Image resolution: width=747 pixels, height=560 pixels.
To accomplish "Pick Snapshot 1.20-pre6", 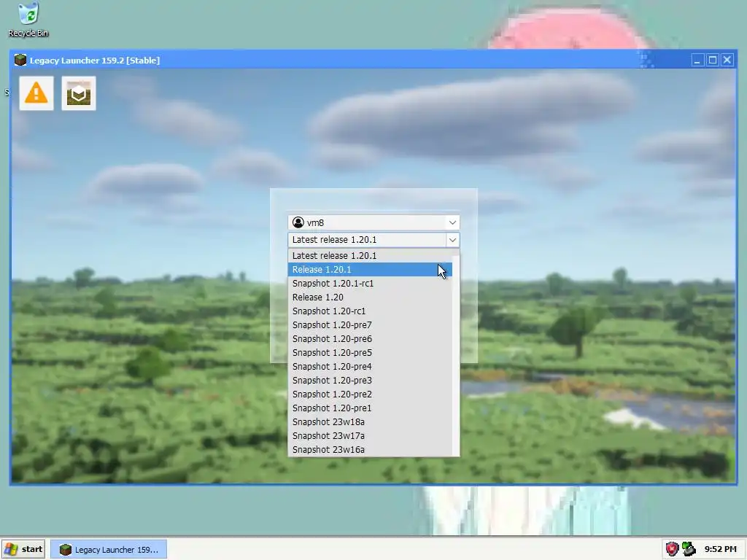I will pyautogui.click(x=370, y=338).
